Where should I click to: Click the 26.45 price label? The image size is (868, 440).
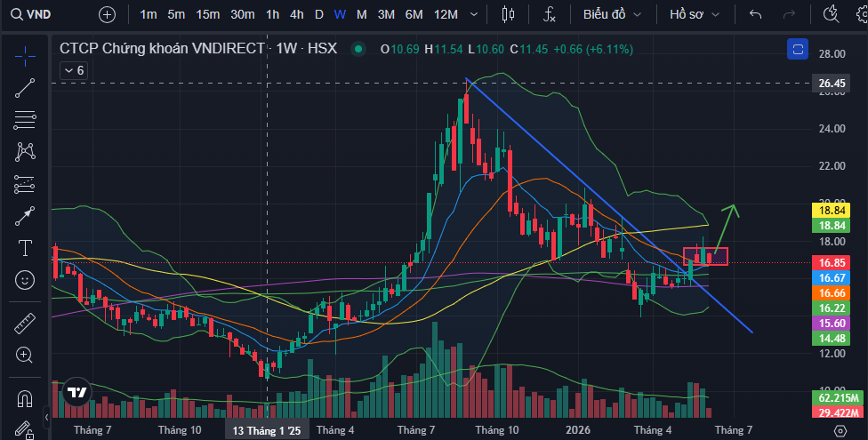(x=832, y=83)
